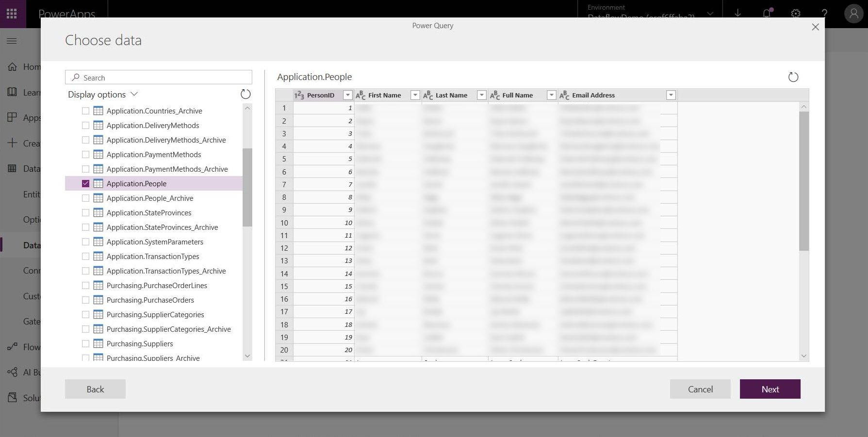Check the Application.StateProvinces checkbox
Screen dimensions: 868x437
[x=85, y=212]
